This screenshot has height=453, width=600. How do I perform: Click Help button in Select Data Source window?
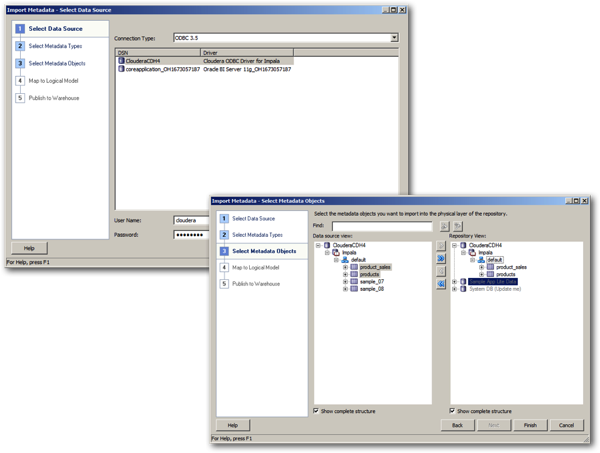(29, 248)
